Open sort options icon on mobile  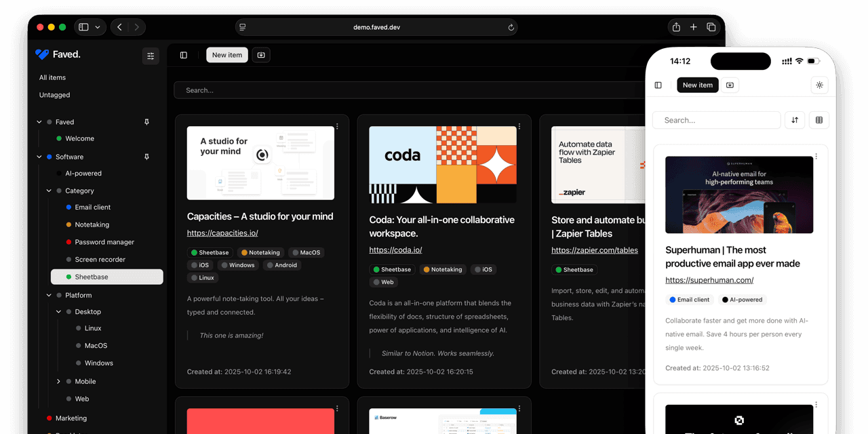tap(795, 120)
